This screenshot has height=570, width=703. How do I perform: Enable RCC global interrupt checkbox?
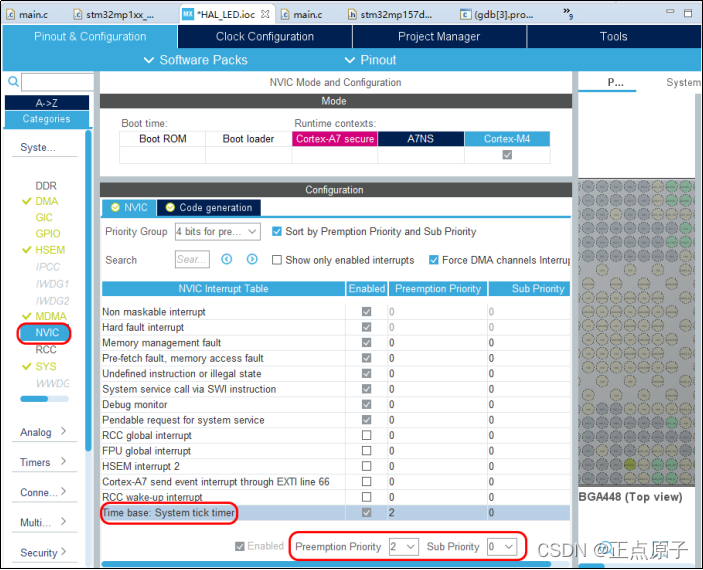tap(366, 435)
